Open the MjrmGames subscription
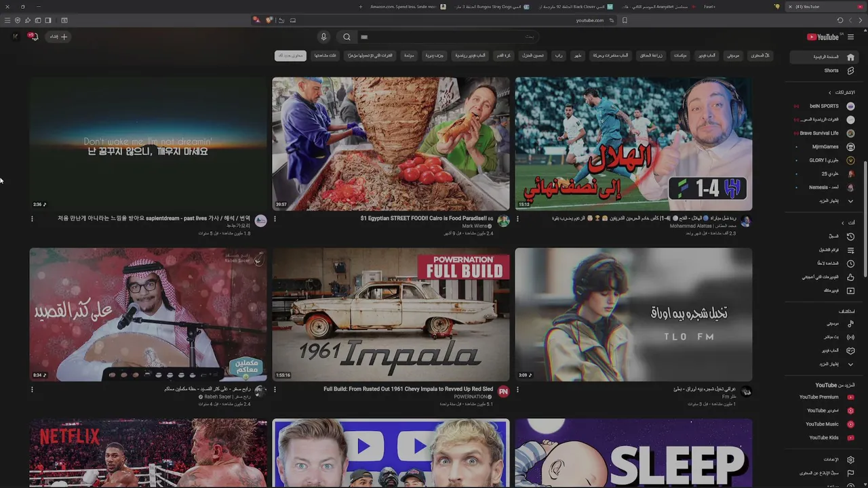This screenshot has width=868, height=488. click(x=825, y=147)
